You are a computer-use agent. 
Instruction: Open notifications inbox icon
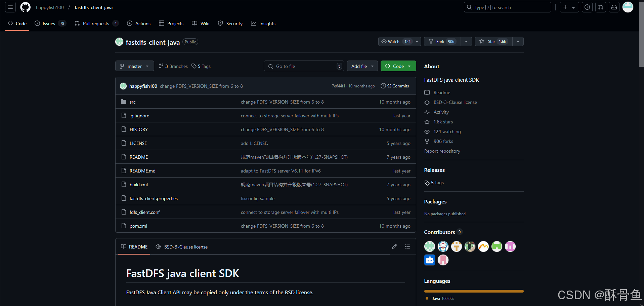point(614,7)
